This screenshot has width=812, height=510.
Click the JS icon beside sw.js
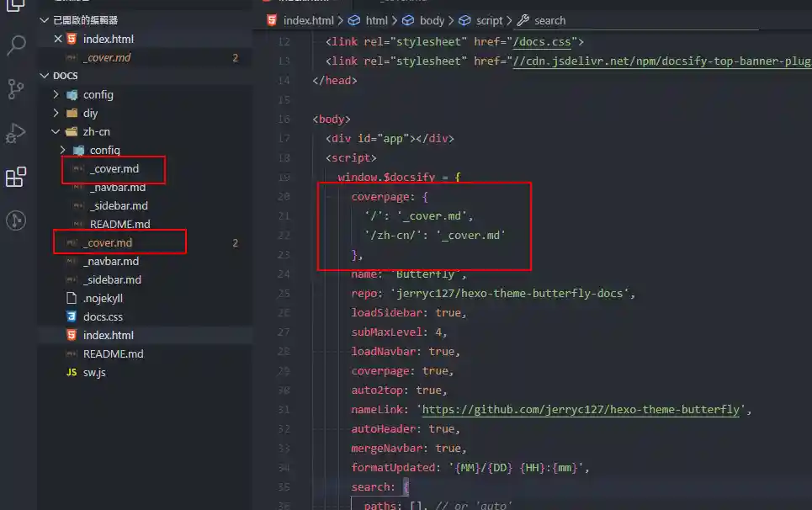[x=72, y=373]
